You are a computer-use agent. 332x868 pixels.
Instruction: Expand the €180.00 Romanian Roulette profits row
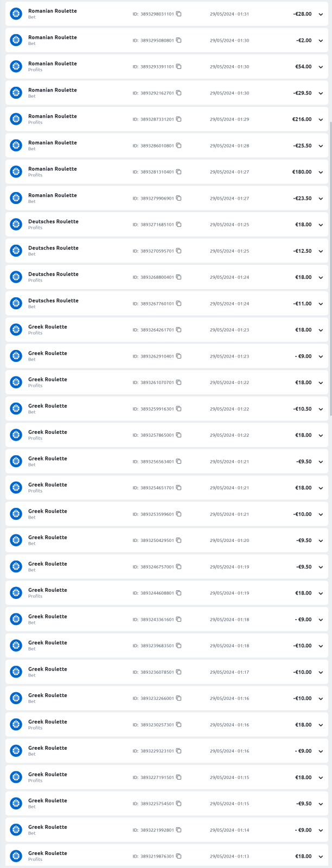(321, 173)
